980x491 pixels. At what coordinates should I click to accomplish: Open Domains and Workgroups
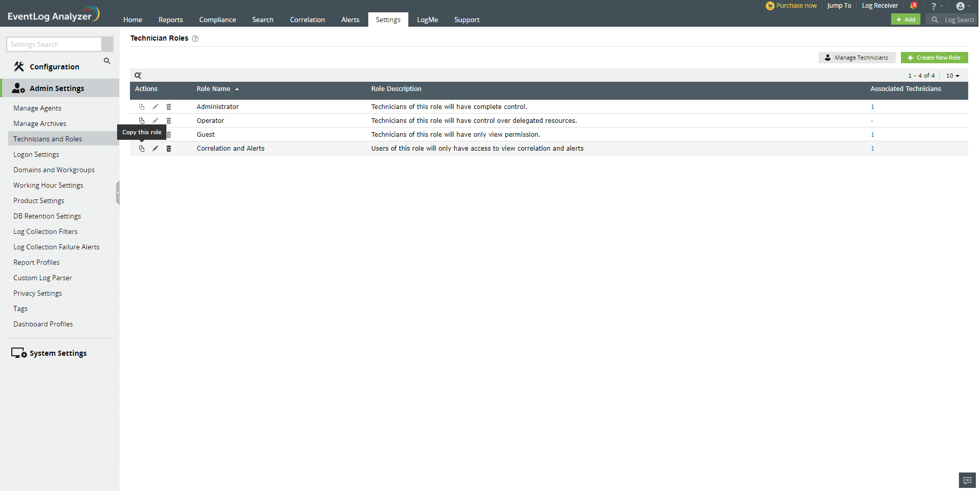pos(54,170)
